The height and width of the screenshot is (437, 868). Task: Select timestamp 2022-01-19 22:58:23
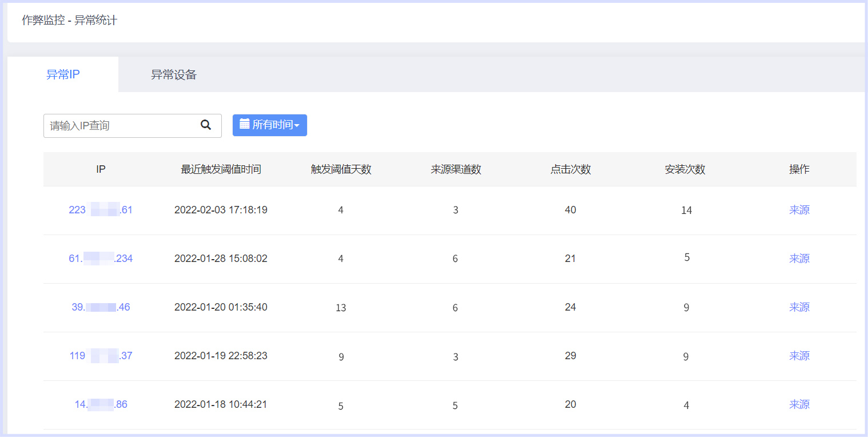221,356
